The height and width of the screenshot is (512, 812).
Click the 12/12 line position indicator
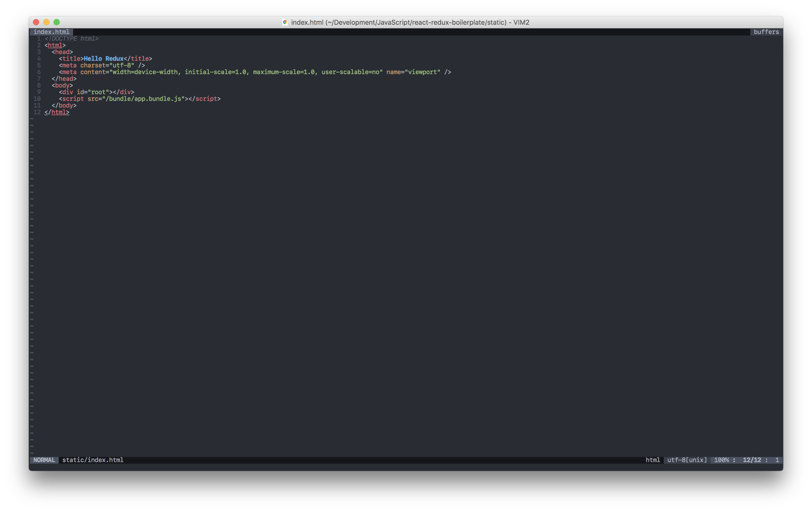click(x=752, y=460)
